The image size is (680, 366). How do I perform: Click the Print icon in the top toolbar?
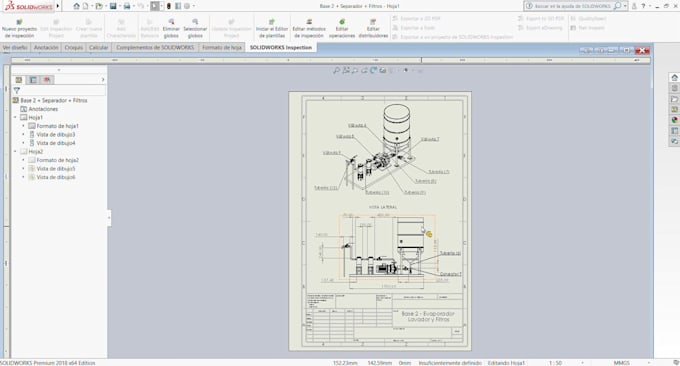127,6
